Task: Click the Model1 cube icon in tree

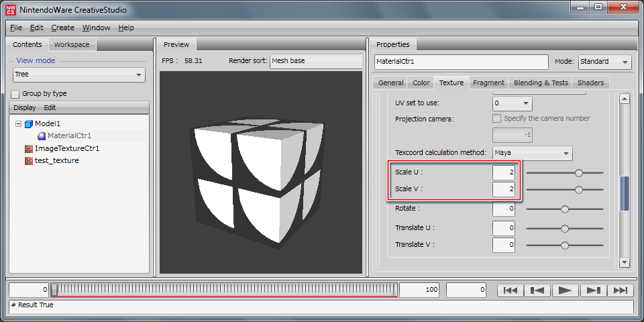Action: coord(28,124)
